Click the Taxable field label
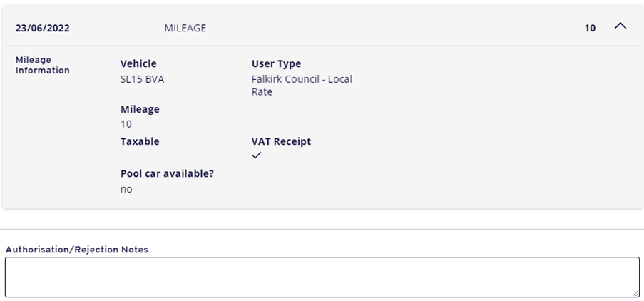Viewport: 644px width, 301px height. pos(140,141)
